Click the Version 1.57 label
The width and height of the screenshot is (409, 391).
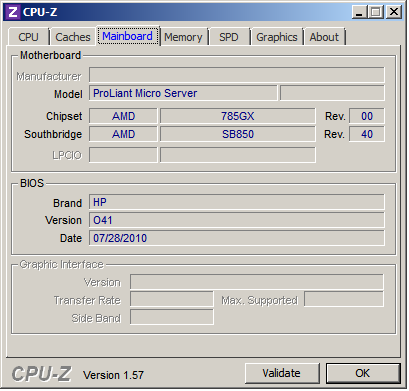tap(113, 375)
